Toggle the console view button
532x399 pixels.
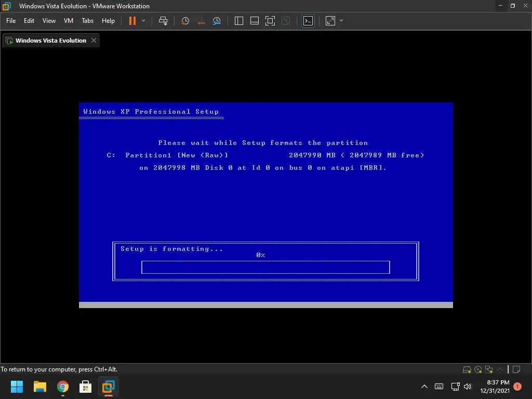click(x=308, y=21)
